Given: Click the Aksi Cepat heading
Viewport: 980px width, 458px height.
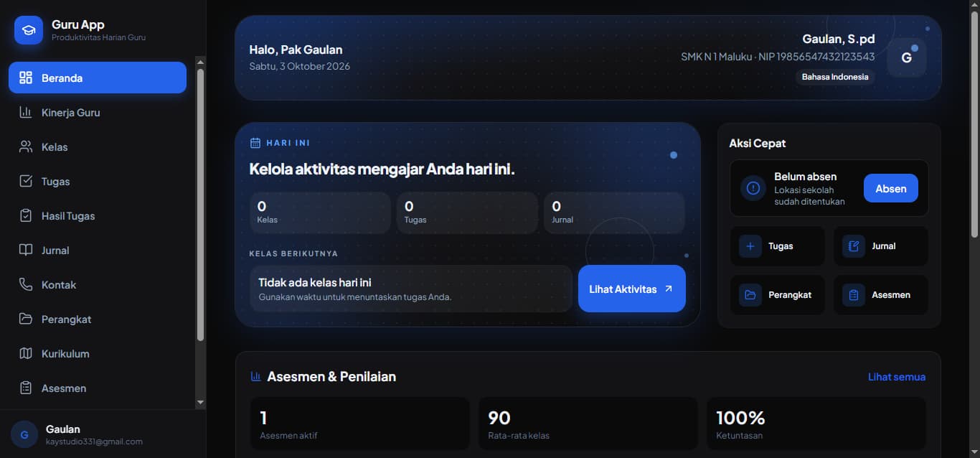Looking at the screenshot, I should (758, 143).
